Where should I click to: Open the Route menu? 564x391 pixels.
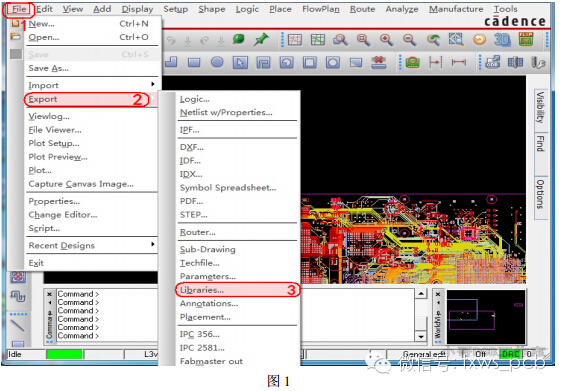coord(362,9)
